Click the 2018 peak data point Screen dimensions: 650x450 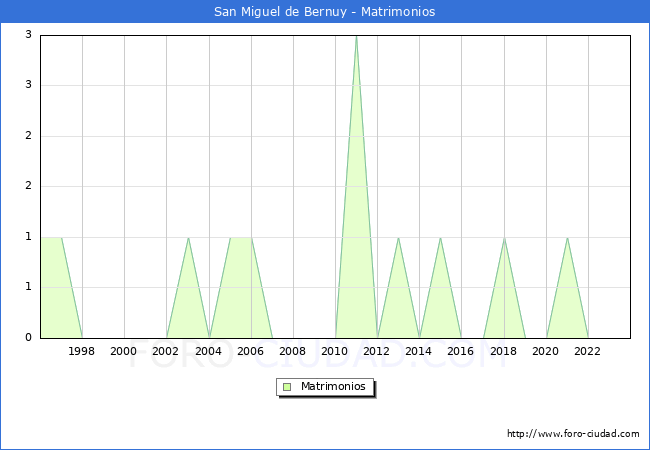[x=504, y=238]
